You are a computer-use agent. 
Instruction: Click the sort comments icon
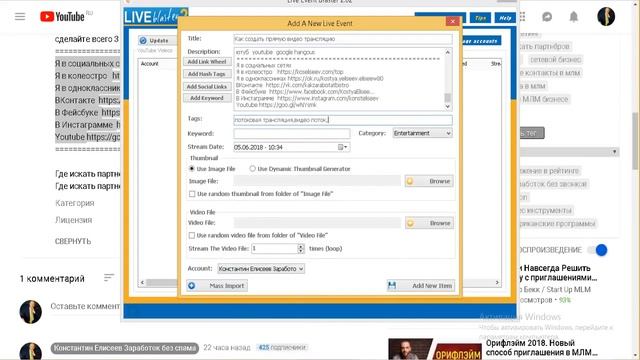tap(109, 278)
